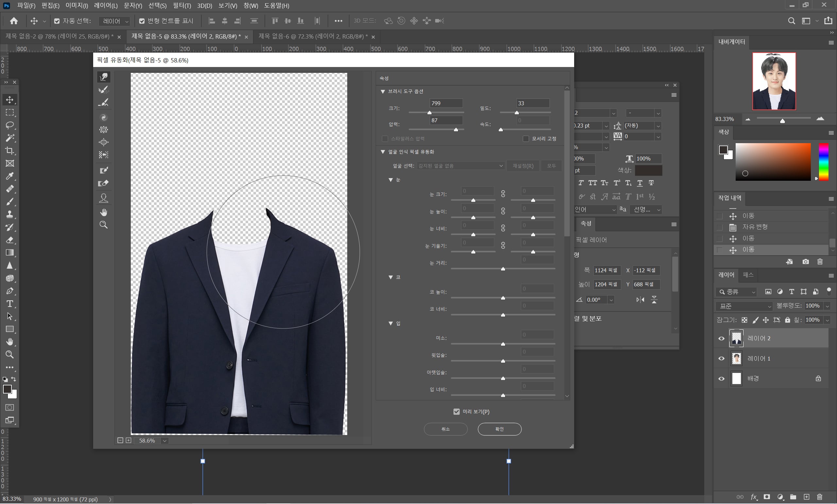
Task: Select the Push Left tool in Liquify
Action: pos(104,155)
